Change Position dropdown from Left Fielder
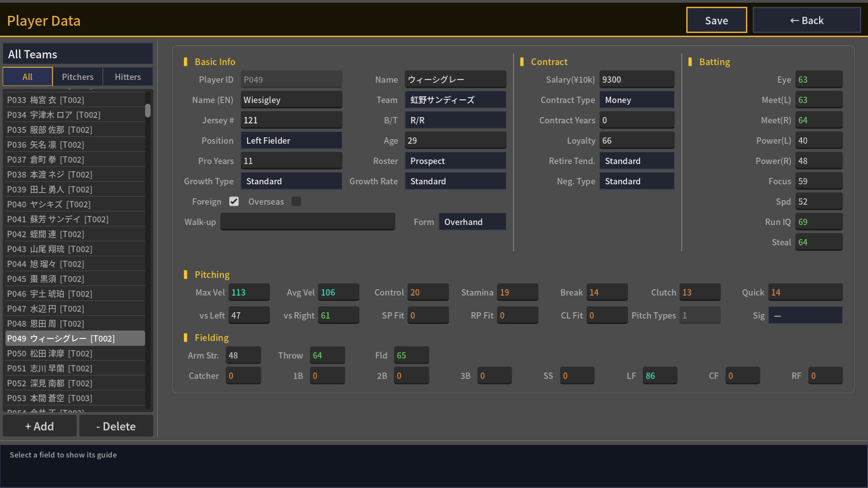Screen dimensions: 868x488 coord(291,141)
